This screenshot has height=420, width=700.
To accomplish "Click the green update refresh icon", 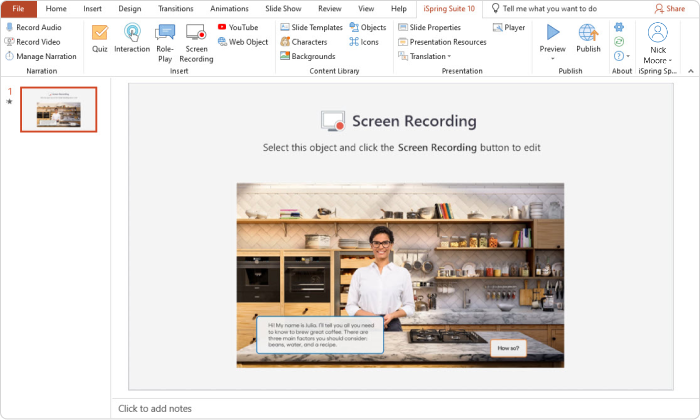I will click(619, 42).
